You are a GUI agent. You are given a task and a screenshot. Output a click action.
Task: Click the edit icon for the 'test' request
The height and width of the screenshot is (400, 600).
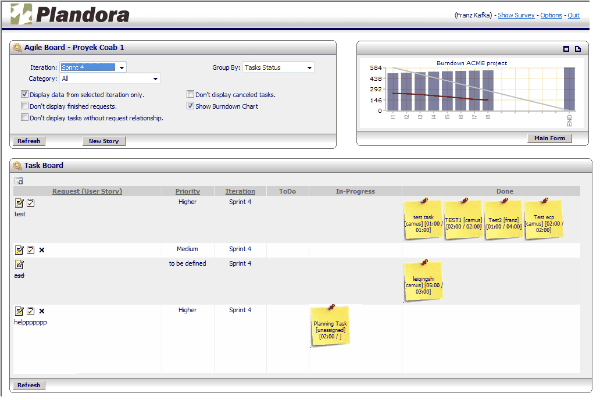19,203
